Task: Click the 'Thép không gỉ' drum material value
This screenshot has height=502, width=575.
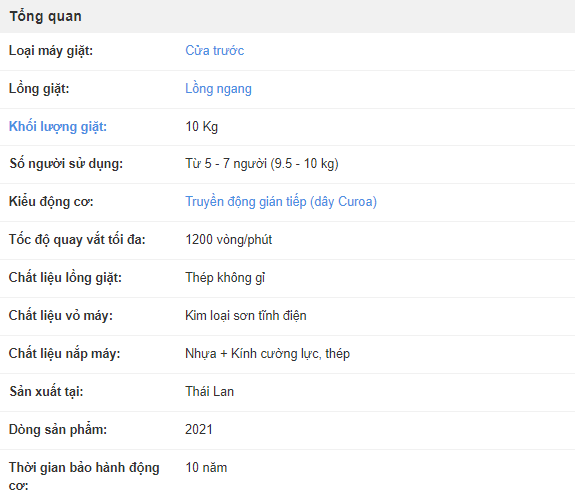Action: [x=225, y=278]
